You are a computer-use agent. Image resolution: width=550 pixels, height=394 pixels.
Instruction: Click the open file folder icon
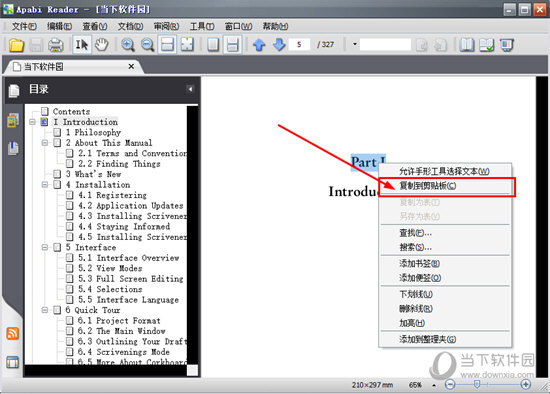[x=16, y=45]
